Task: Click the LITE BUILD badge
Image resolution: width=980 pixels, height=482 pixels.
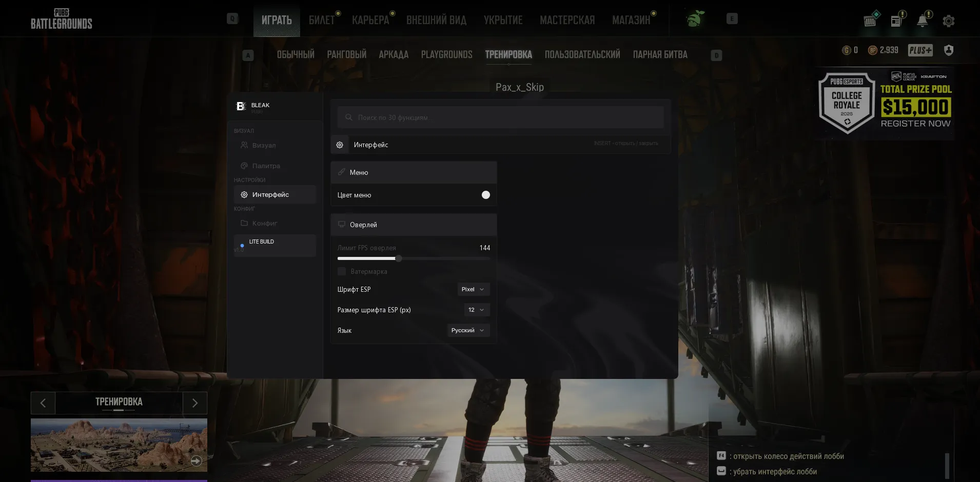Action: click(275, 246)
